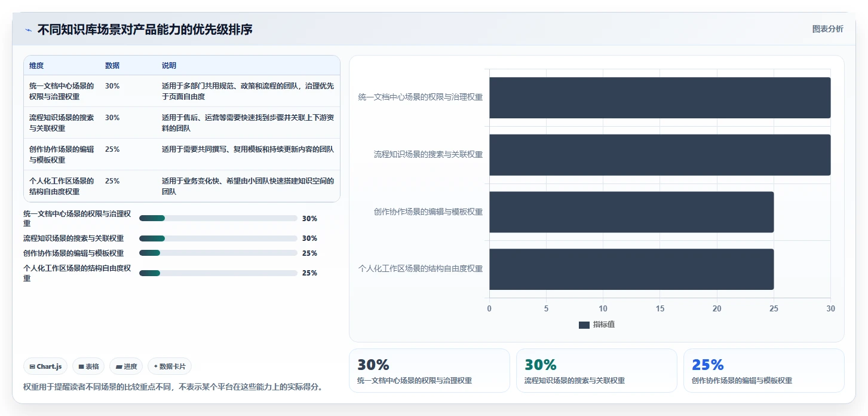Click the 创作协作场景 progress bar
Screen dimensions: 868x416
[218, 253]
